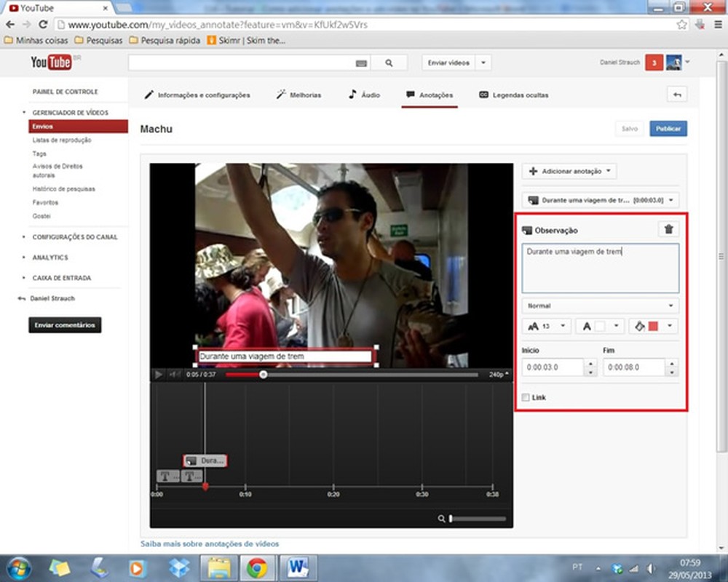728x582 pixels.
Task: Switch to Áudio tab
Action: point(365,95)
